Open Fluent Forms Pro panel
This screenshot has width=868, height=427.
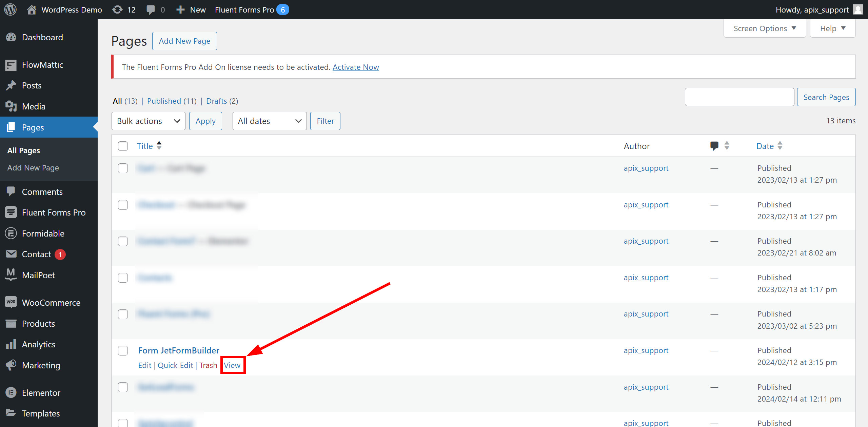(x=54, y=212)
